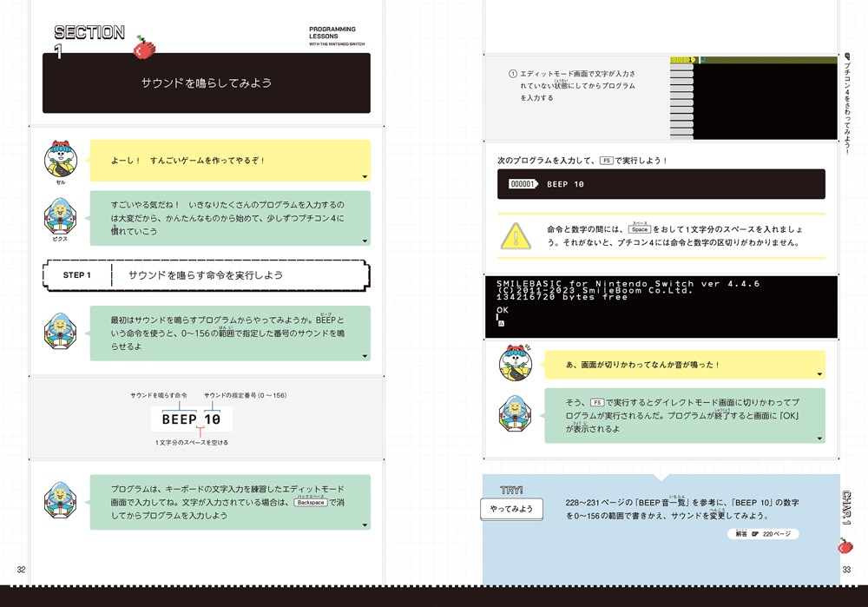Click the ピクス avatar beside すごいやる気だね bubble
The height and width of the screenshot is (607, 868).
(62, 217)
